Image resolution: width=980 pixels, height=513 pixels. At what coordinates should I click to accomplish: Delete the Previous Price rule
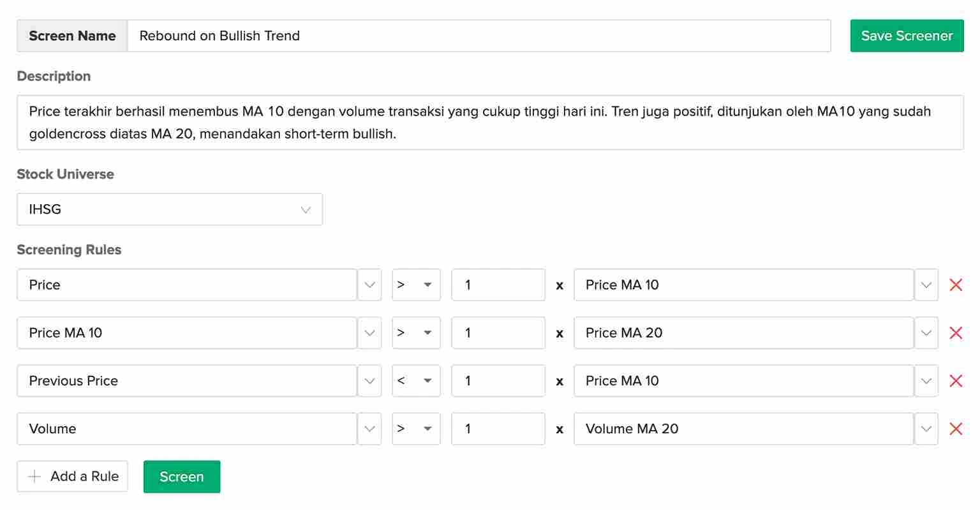pos(955,381)
